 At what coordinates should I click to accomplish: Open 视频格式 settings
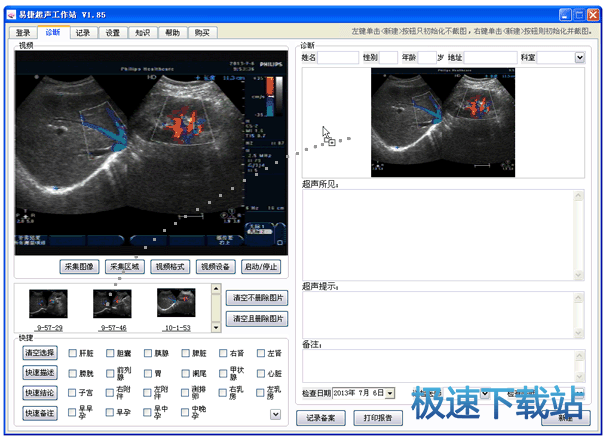coord(170,267)
